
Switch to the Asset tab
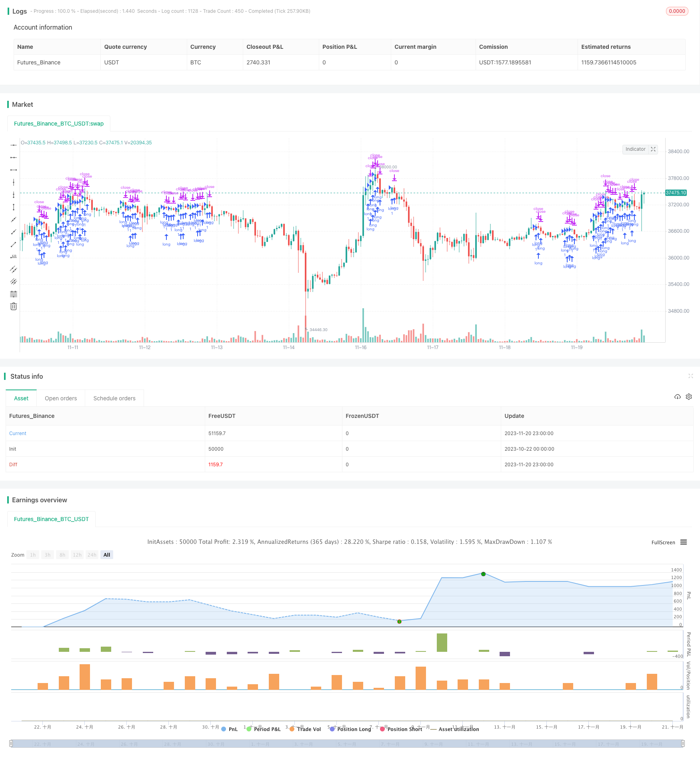pos(21,398)
